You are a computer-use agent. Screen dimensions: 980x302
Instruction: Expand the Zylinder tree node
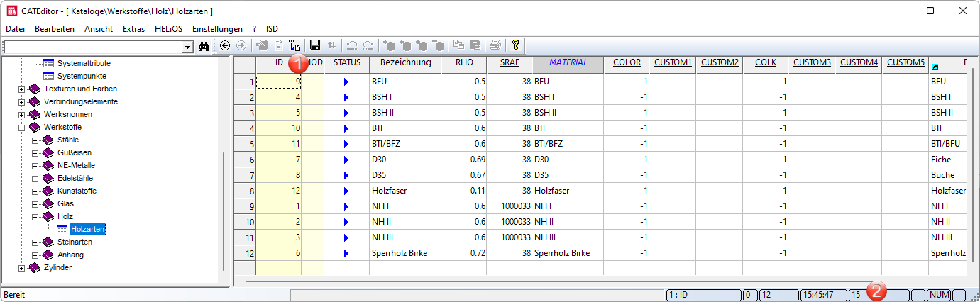pyautogui.click(x=22, y=268)
